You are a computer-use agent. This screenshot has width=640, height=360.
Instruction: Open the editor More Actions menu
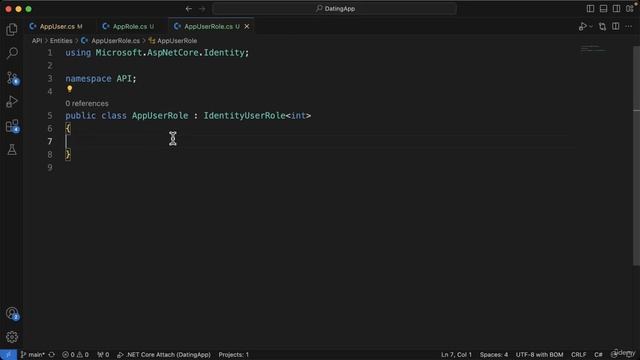click(629, 27)
